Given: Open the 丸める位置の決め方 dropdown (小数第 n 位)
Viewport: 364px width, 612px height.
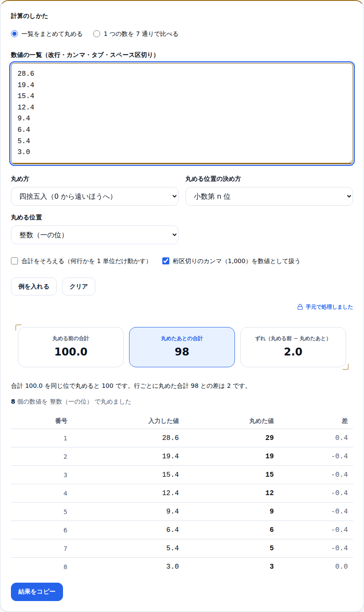Looking at the screenshot, I should tap(269, 197).
